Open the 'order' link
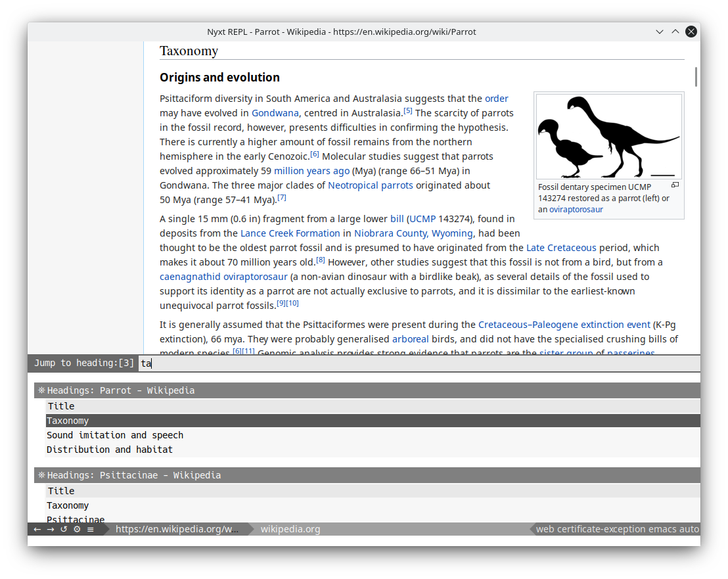The image size is (728, 579). [496, 99]
